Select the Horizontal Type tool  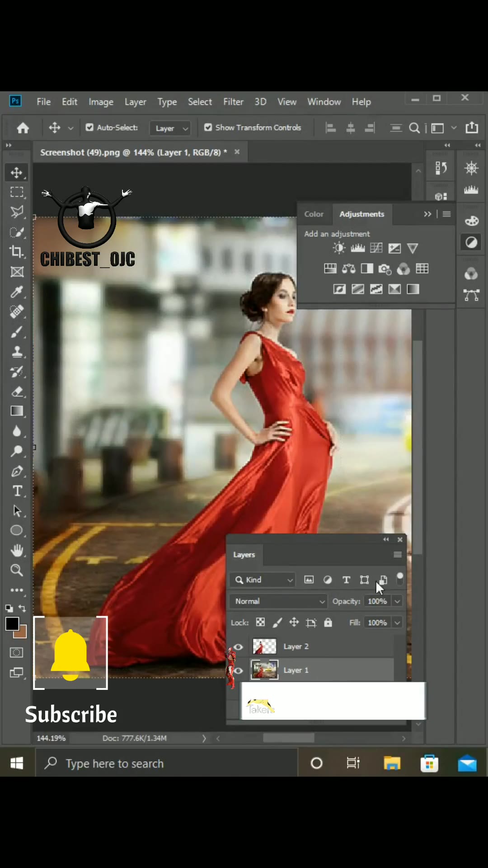17,491
